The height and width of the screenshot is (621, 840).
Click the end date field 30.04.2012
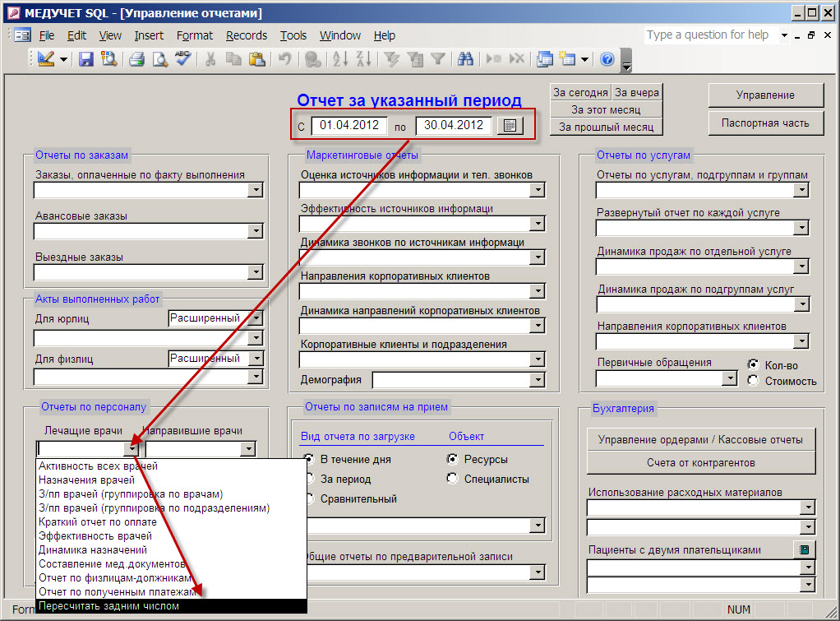click(454, 126)
